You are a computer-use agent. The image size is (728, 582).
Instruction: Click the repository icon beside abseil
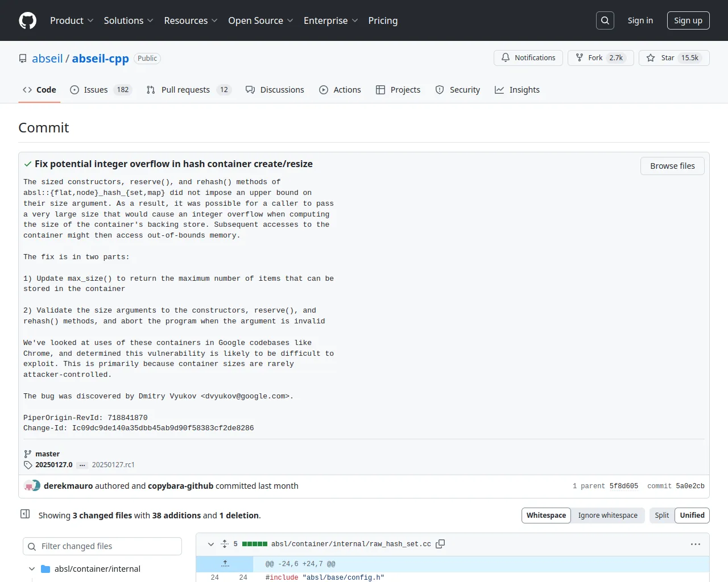click(23, 59)
